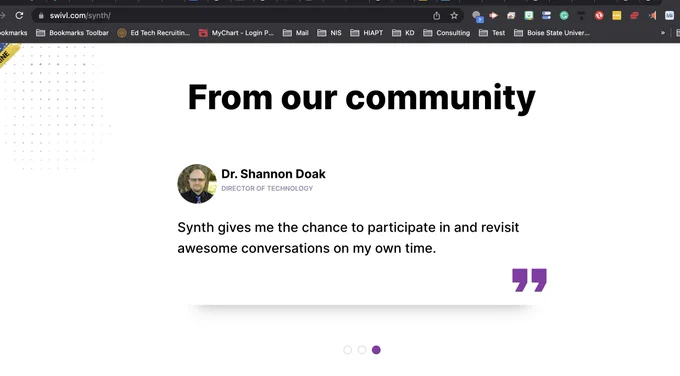This screenshot has height=376, width=680.
Task: Click the light blue extension icon at far right
Action: tap(669, 16)
